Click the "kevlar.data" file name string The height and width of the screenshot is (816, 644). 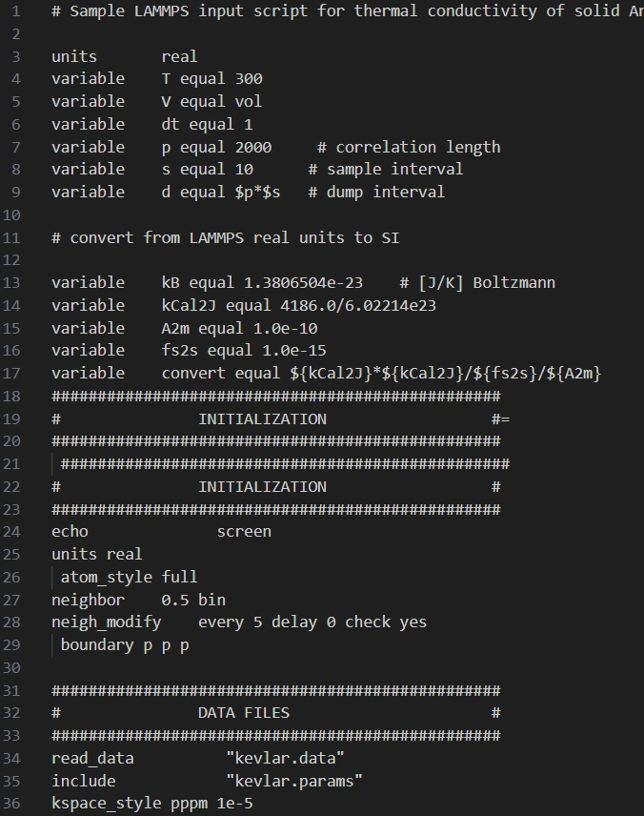285,758
